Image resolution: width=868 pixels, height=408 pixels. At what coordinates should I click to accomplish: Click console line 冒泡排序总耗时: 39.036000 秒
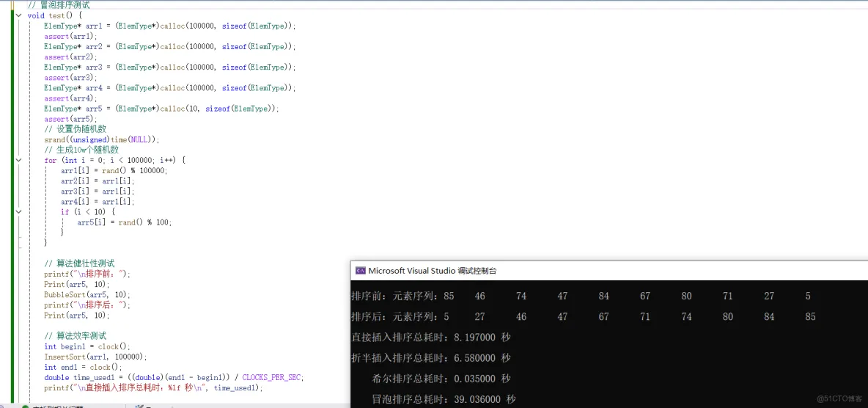[x=444, y=399]
